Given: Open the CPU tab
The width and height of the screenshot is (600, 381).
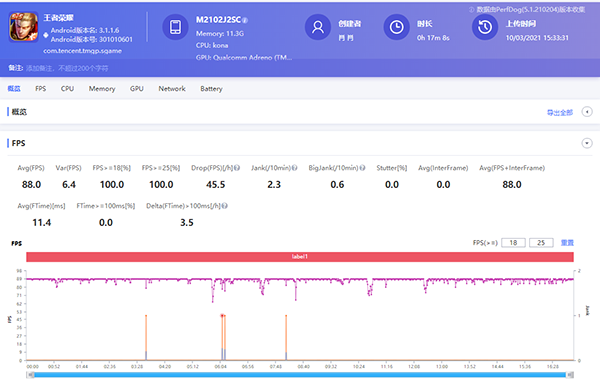Looking at the screenshot, I should click(67, 88).
